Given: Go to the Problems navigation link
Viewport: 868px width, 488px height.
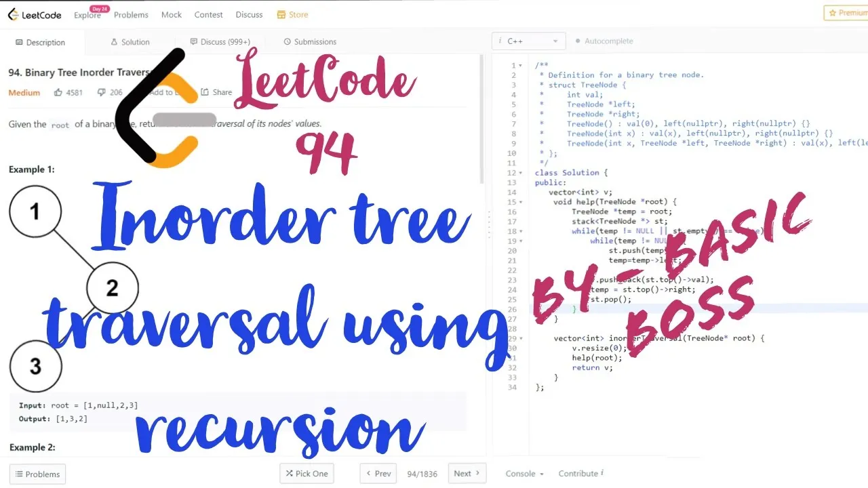Looking at the screenshot, I should coord(131,15).
